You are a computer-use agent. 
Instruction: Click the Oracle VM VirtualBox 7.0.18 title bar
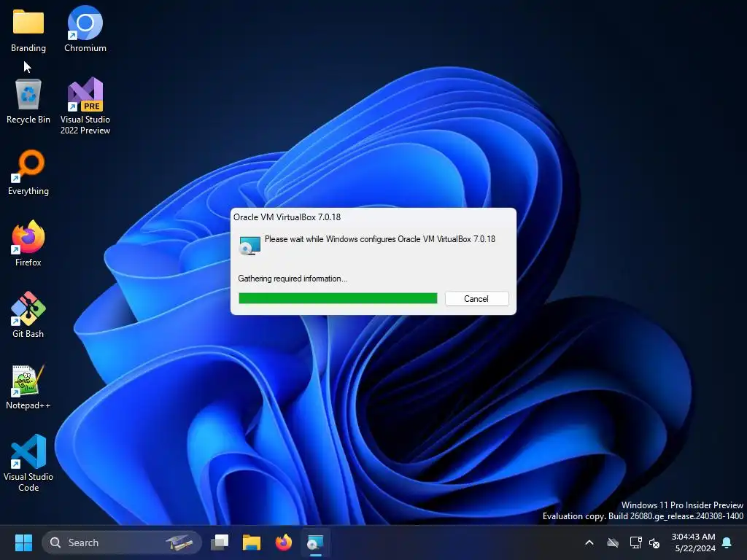(x=373, y=217)
